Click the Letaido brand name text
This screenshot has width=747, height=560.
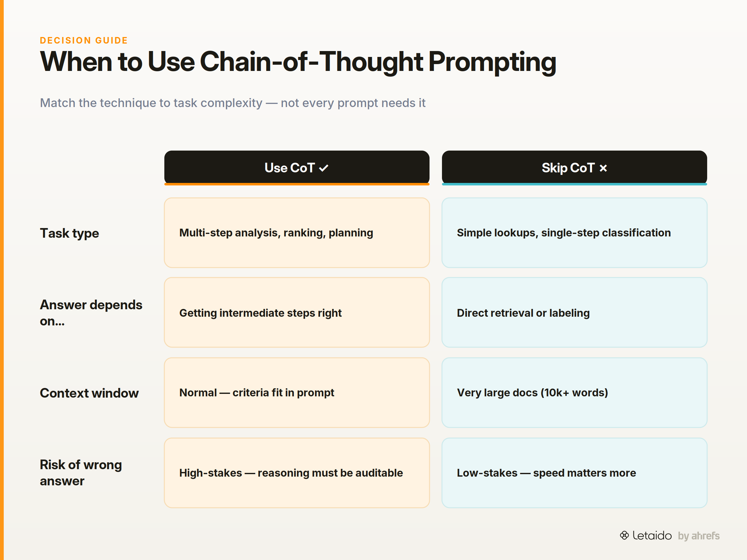(652, 536)
